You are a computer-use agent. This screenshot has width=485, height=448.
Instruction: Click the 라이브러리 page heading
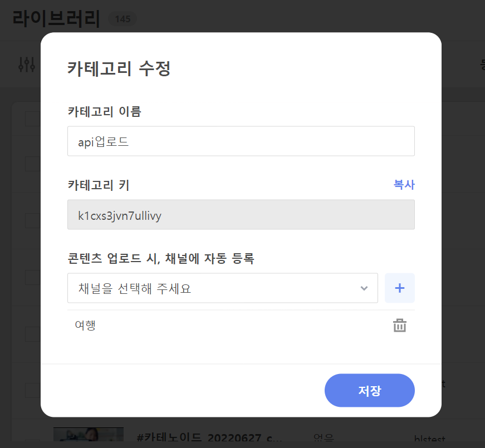coord(56,18)
